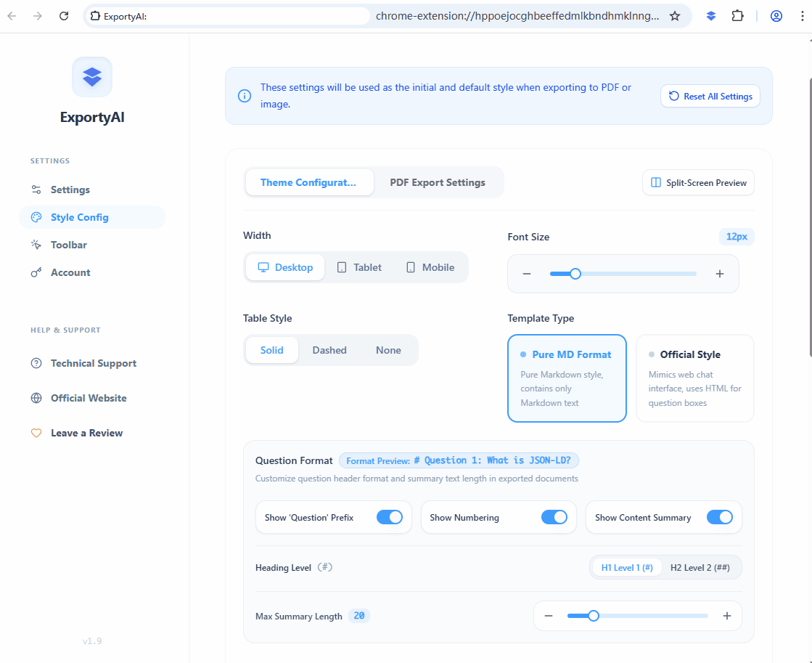
Task: Disable the Show 'Question' Prefix toggle
Action: point(390,517)
